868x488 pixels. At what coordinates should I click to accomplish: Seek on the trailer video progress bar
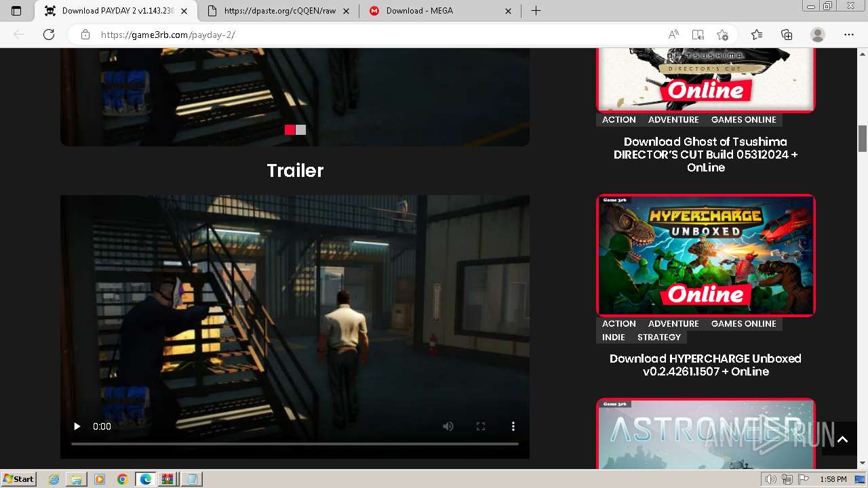(x=295, y=444)
